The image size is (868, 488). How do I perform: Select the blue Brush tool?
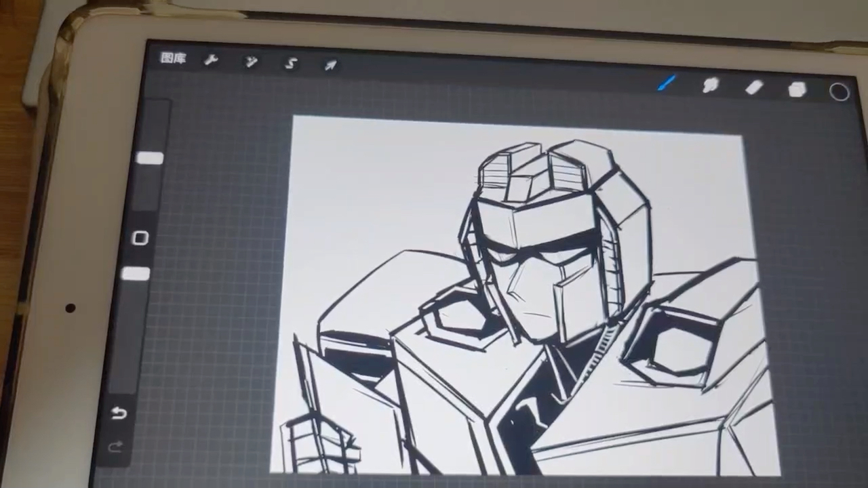(x=667, y=83)
